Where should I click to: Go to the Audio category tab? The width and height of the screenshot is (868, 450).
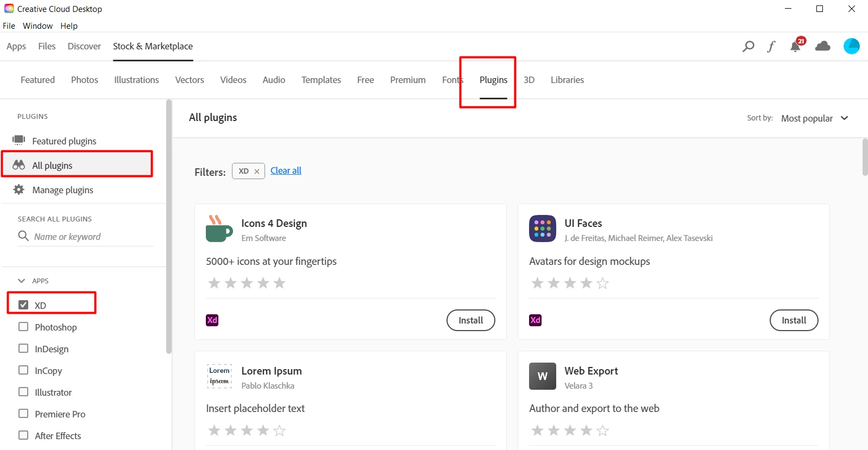pos(274,80)
